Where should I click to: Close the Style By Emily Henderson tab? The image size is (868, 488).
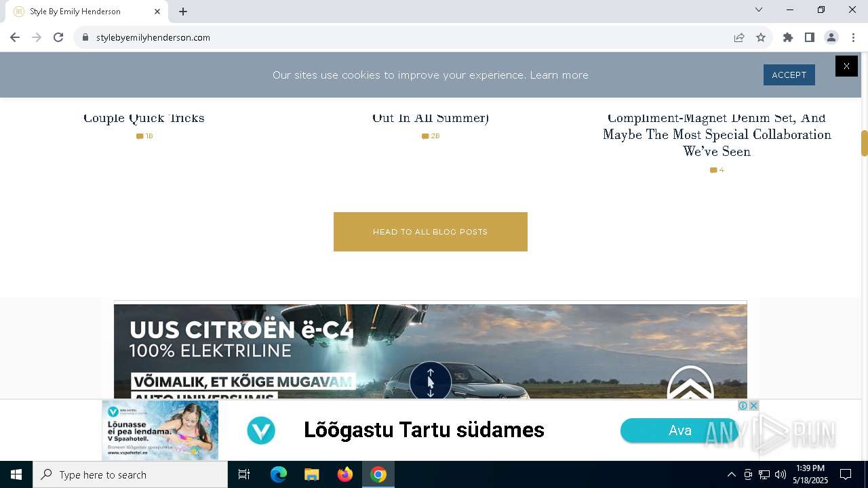[x=157, y=12]
